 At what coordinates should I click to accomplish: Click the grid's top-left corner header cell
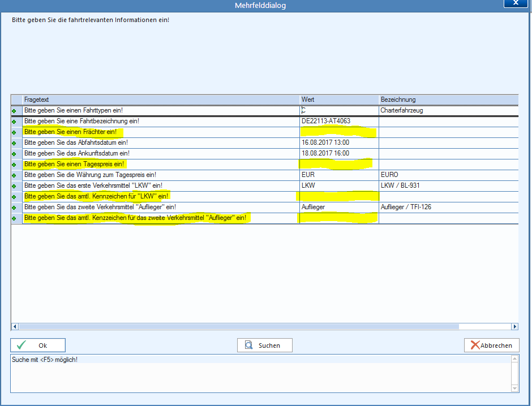coord(16,100)
